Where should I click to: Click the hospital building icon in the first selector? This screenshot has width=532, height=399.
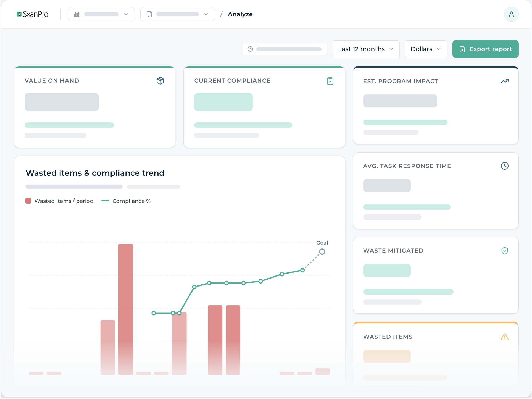pyautogui.click(x=77, y=14)
